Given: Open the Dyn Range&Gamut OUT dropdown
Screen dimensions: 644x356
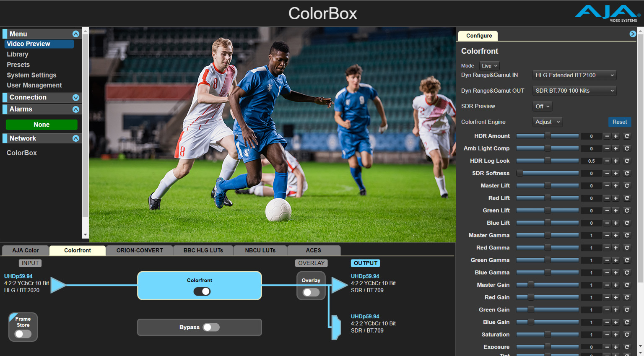Looking at the screenshot, I should (x=574, y=91).
